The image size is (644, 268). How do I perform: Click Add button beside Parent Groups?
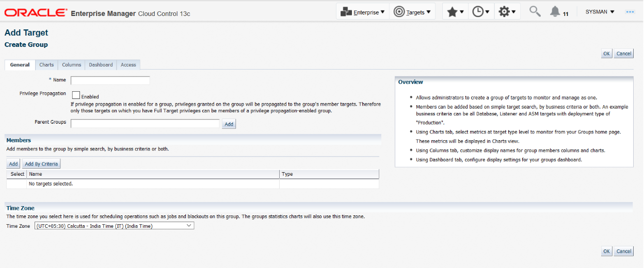click(x=229, y=124)
